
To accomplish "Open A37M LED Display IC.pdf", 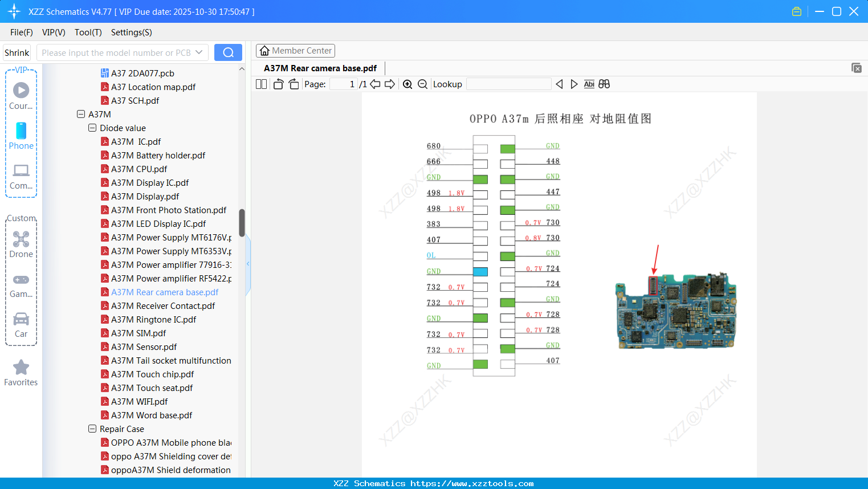I will tap(158, 223).
